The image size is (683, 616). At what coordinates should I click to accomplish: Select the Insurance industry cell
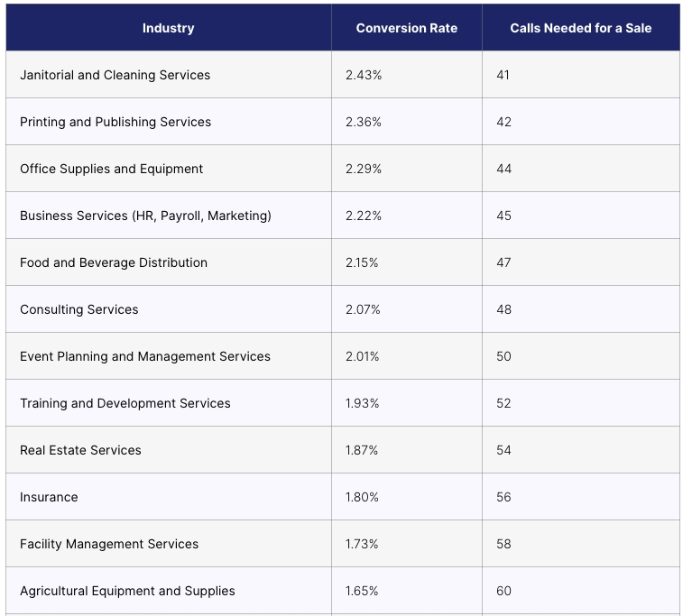(x=49, y=497)
